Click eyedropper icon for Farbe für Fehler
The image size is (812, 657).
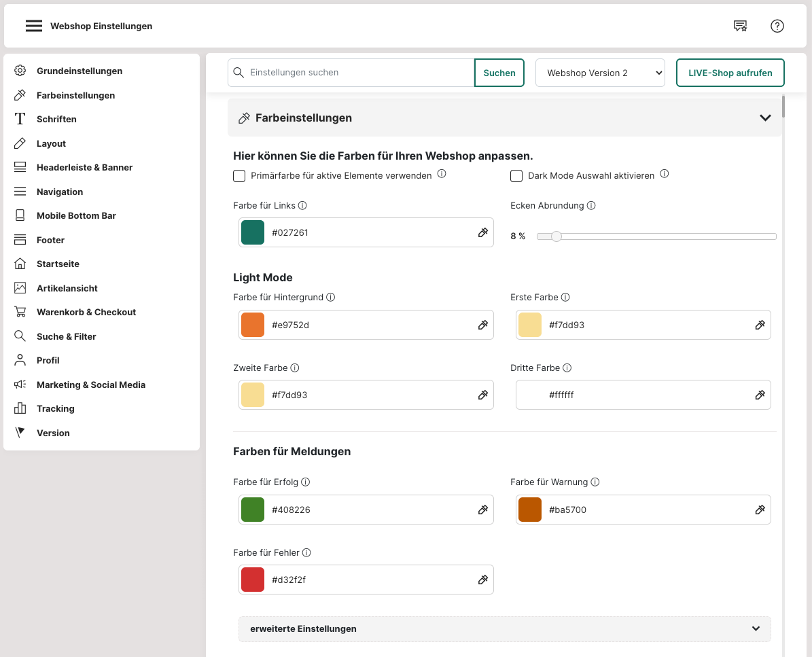click(x=483, y=580)
